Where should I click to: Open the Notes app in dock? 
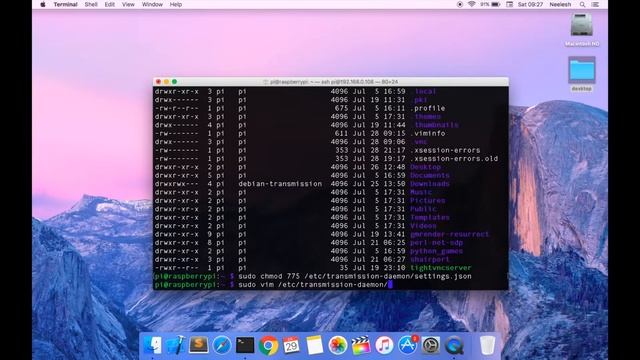(314, 345)
